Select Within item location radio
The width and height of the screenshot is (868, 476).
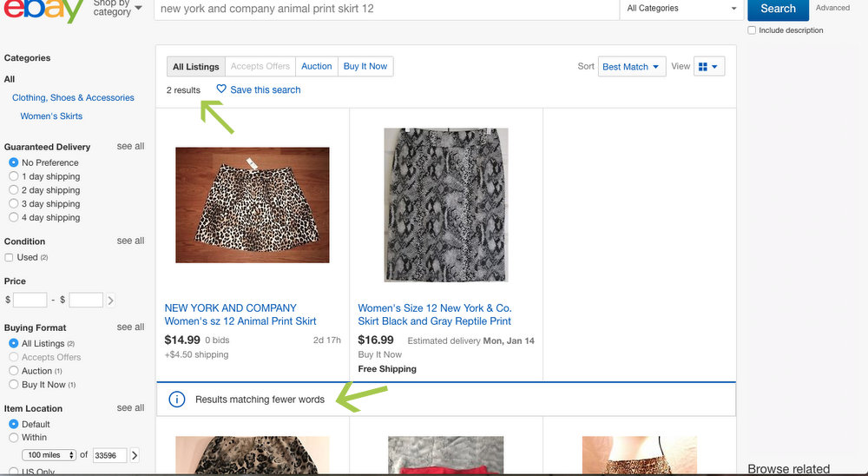click(x=13, y=437)
